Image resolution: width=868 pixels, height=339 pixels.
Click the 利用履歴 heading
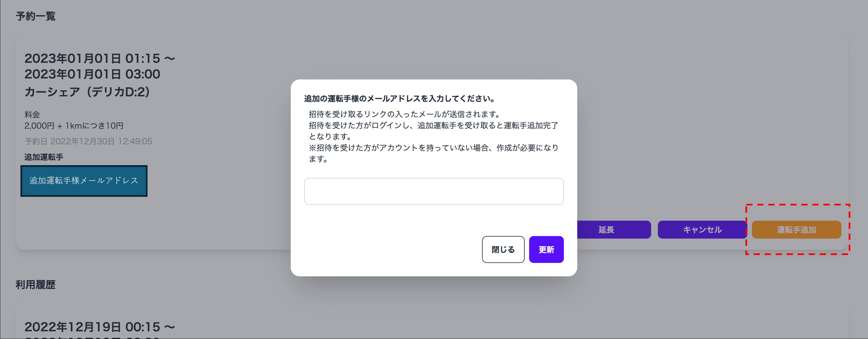point(36,285)
